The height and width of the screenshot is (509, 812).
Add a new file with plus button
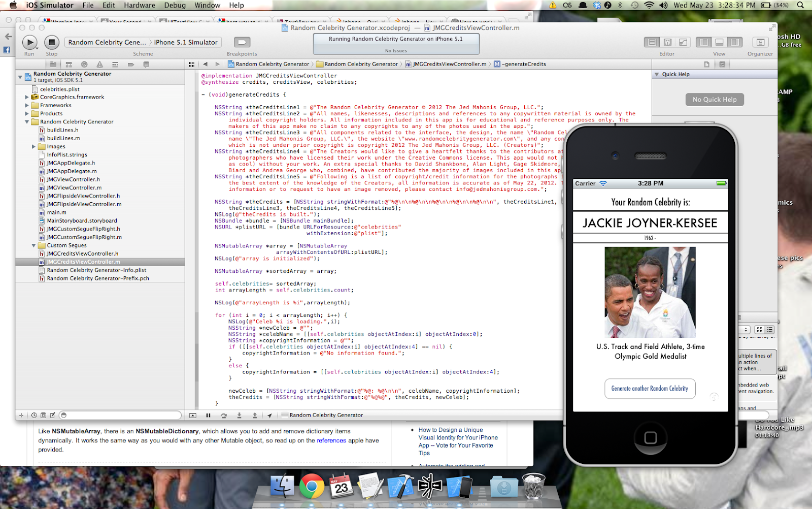click(21, 415)
